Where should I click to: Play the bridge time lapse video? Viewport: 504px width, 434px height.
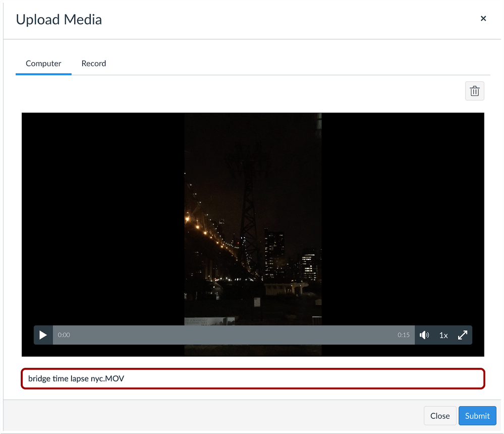[43, 335]
